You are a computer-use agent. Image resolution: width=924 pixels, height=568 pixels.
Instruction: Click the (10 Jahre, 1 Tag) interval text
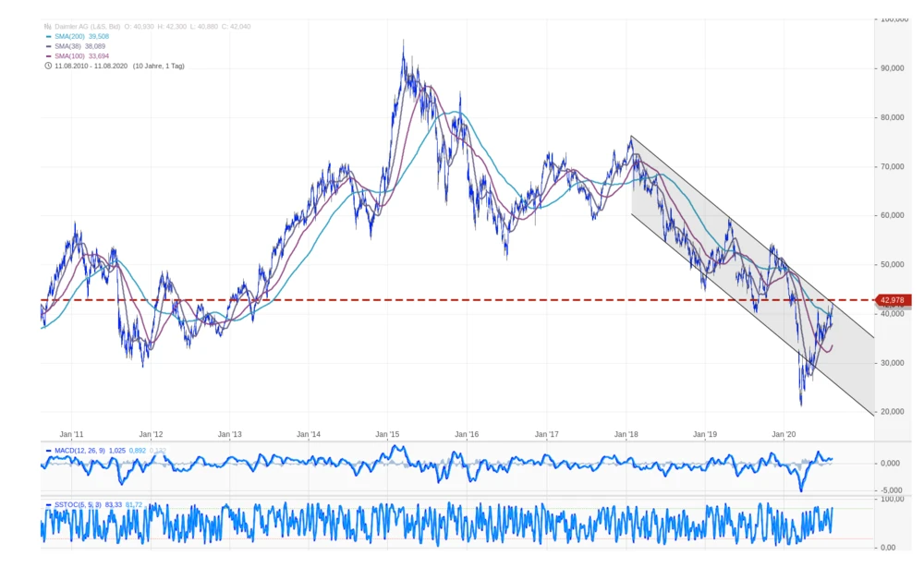[x=158, y=66]
